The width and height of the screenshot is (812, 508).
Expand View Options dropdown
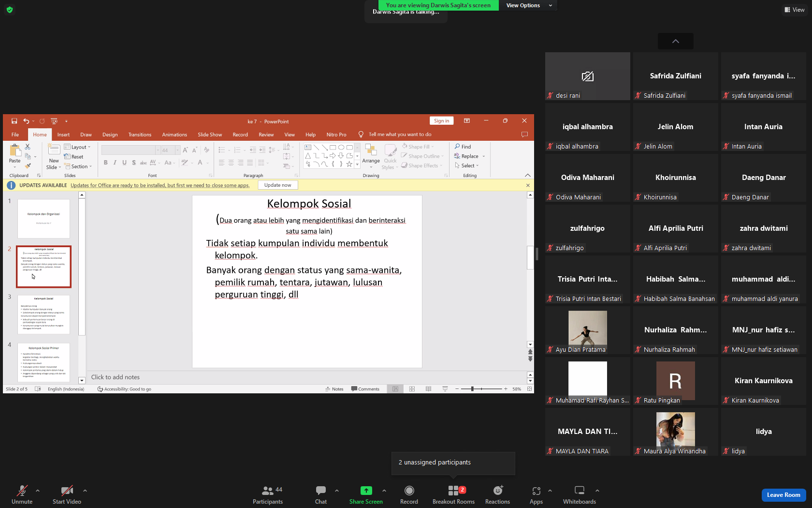[x=529, y=5]
